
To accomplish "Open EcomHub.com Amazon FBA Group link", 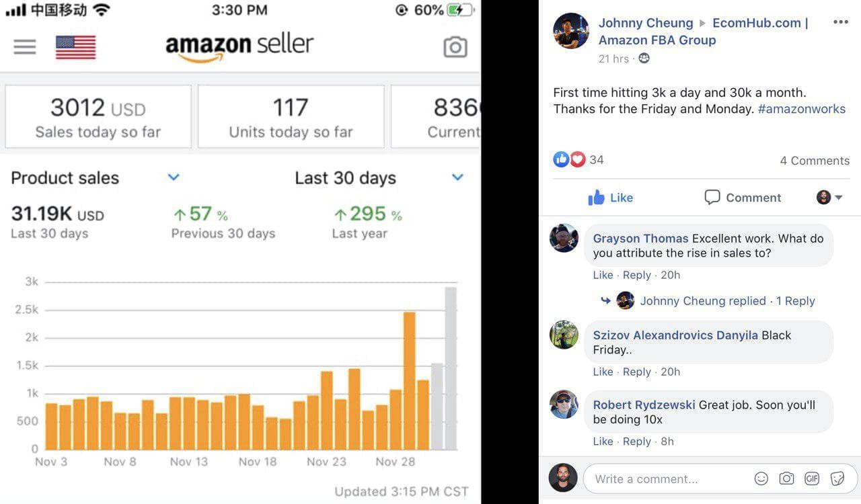I will (x=704, y=31).
